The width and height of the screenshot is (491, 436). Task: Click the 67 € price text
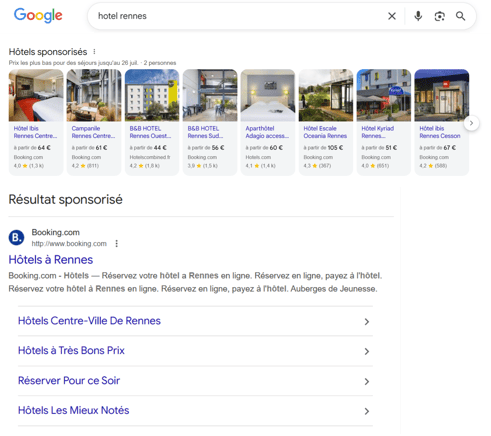pyautogui.click(x=450, y=148)
